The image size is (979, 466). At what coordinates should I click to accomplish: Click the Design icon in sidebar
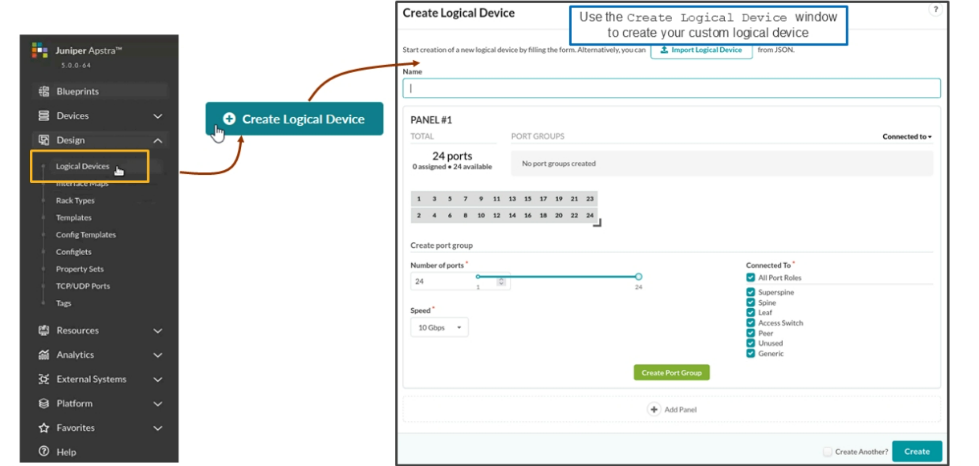click(44, 140)
